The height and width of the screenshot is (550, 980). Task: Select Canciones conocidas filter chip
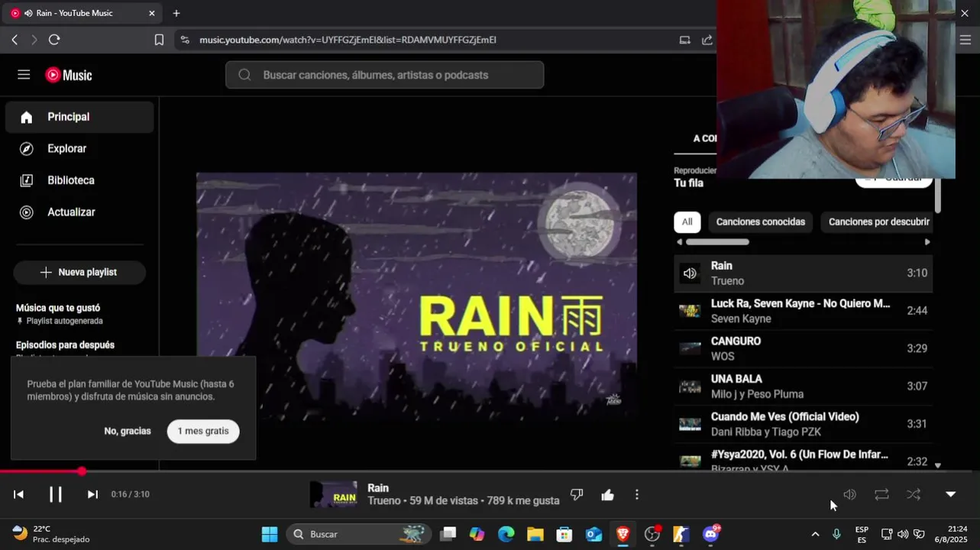point(761,222)
